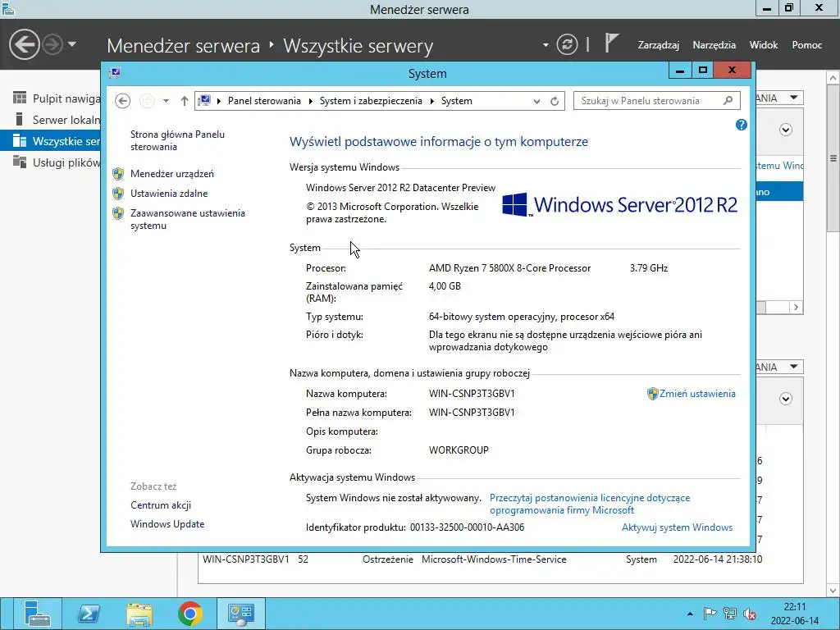Collapse the upper panel with the circled chevron

785,130
